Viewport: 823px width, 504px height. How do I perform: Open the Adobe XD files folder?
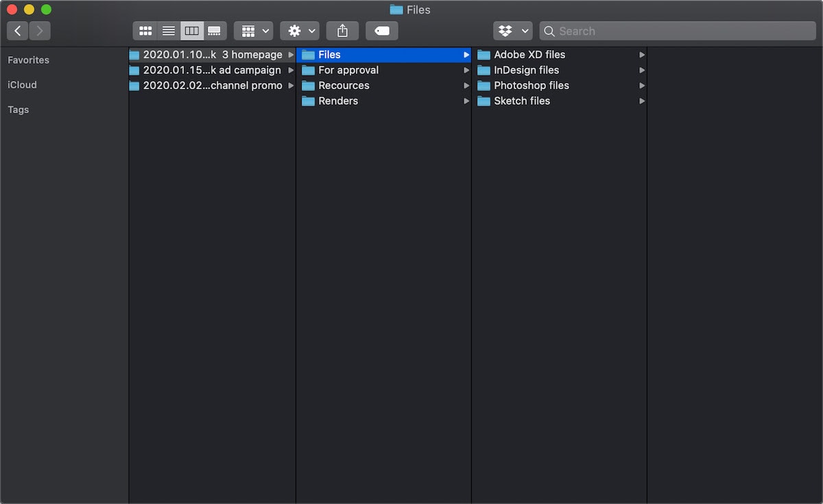[x=560, y=55]
